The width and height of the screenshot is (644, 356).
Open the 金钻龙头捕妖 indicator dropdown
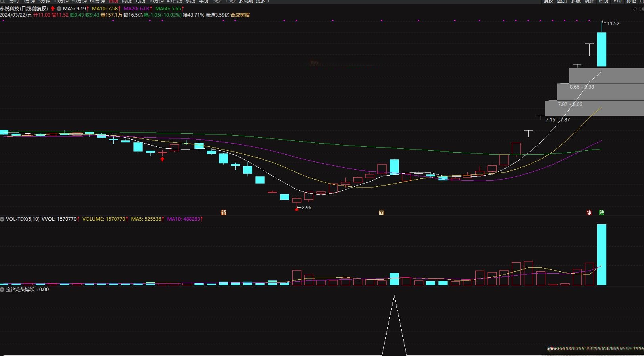coord(2,290)
